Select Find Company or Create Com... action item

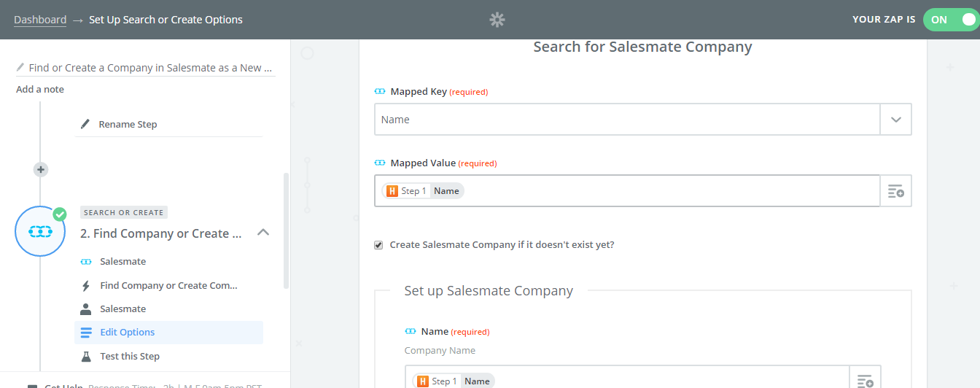pos(169,285)
